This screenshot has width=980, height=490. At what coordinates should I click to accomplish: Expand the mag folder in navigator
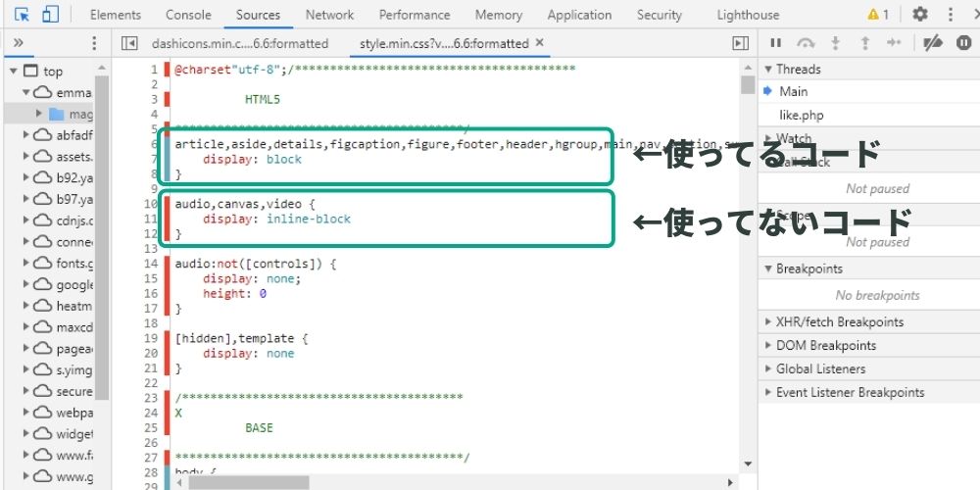(39, 114)
